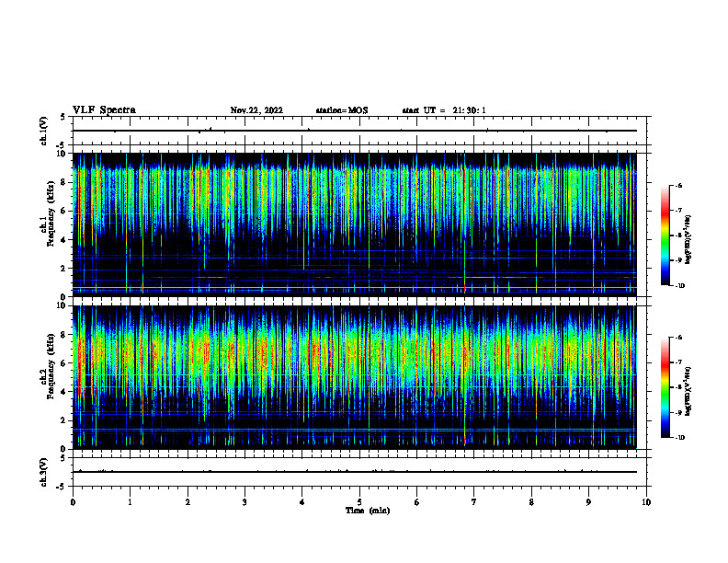Click the "station=MOS" header label
Viewport: 728px width, 563px height.
(x=342, y=110)
